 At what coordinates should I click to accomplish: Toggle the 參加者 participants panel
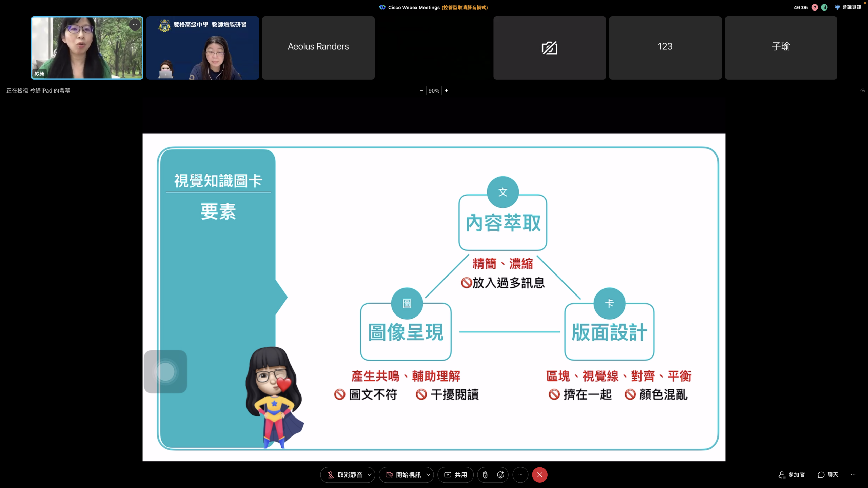792,475
